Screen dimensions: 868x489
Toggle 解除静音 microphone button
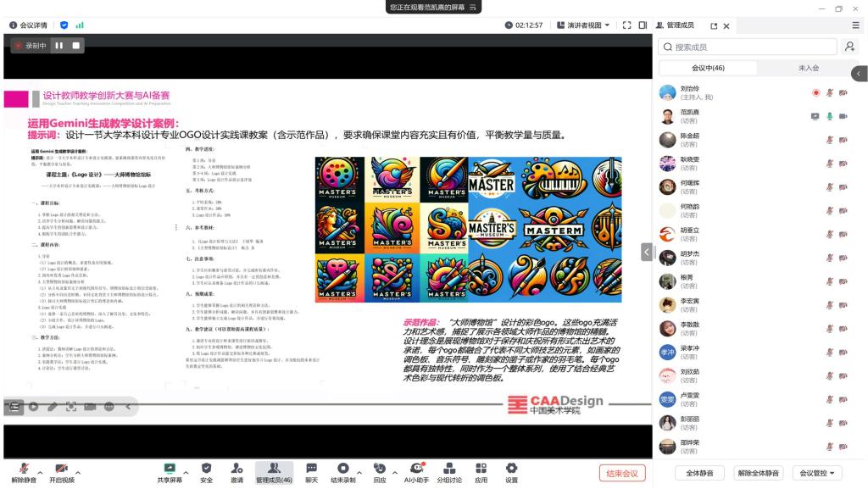[23, 471]
